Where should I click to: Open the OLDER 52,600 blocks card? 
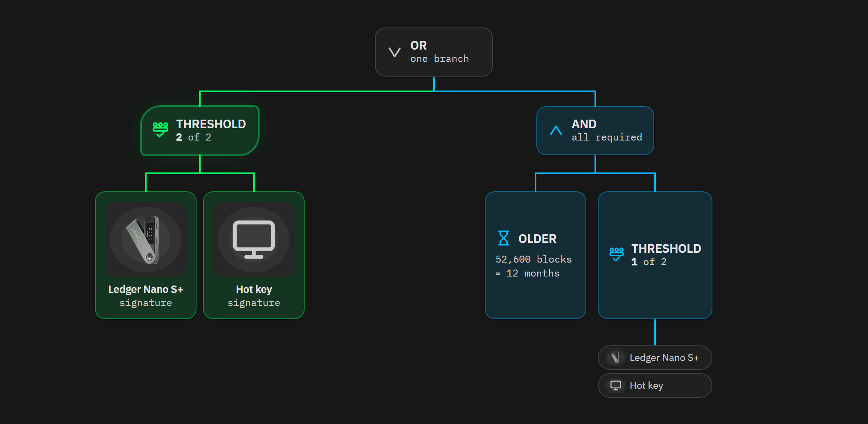[536, 255]
